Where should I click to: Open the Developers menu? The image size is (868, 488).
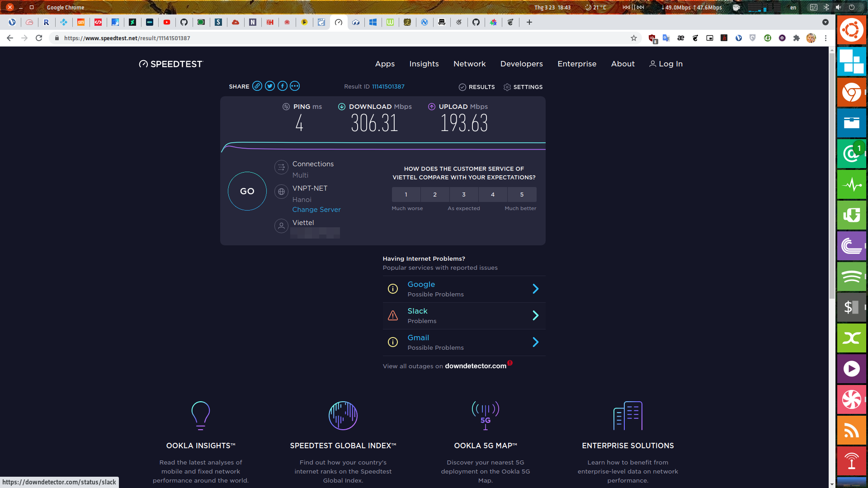522,64
